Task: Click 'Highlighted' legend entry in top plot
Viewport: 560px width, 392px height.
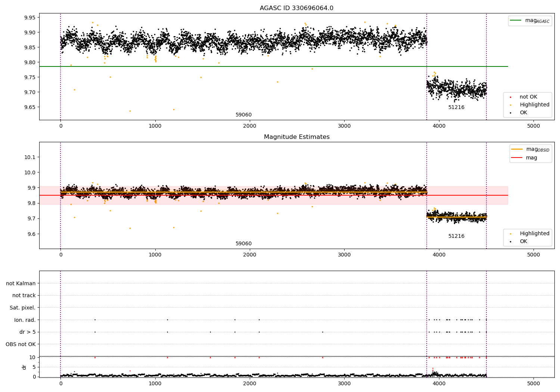Action: tap(534, 105)
